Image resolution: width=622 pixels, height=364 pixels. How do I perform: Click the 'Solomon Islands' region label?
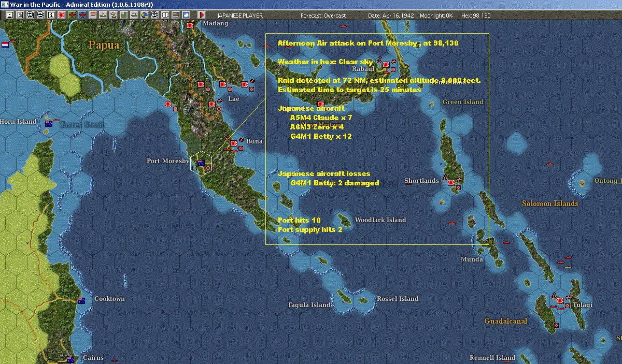click(550, 203)
